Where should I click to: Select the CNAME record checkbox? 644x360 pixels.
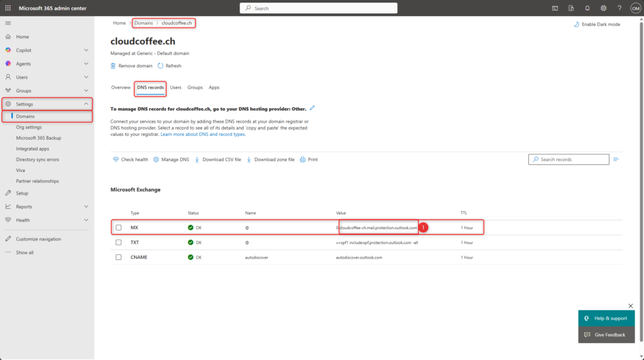pos(118,257)
